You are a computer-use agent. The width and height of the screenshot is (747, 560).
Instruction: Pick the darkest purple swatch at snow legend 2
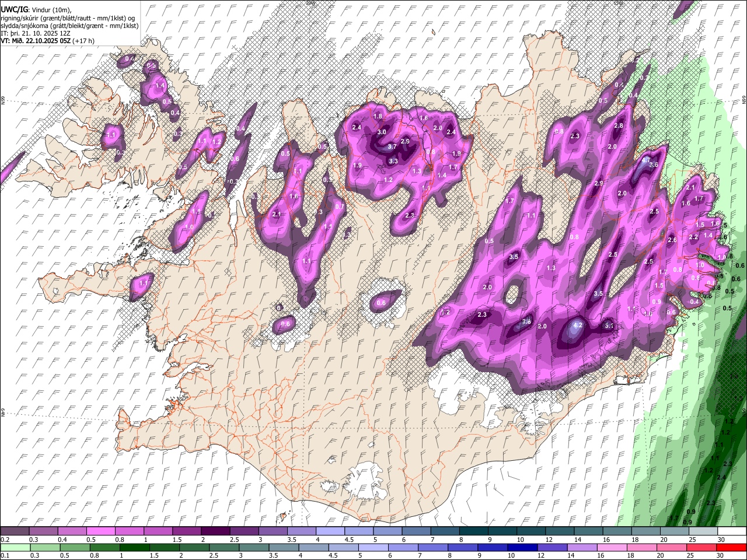coord(216,531)
